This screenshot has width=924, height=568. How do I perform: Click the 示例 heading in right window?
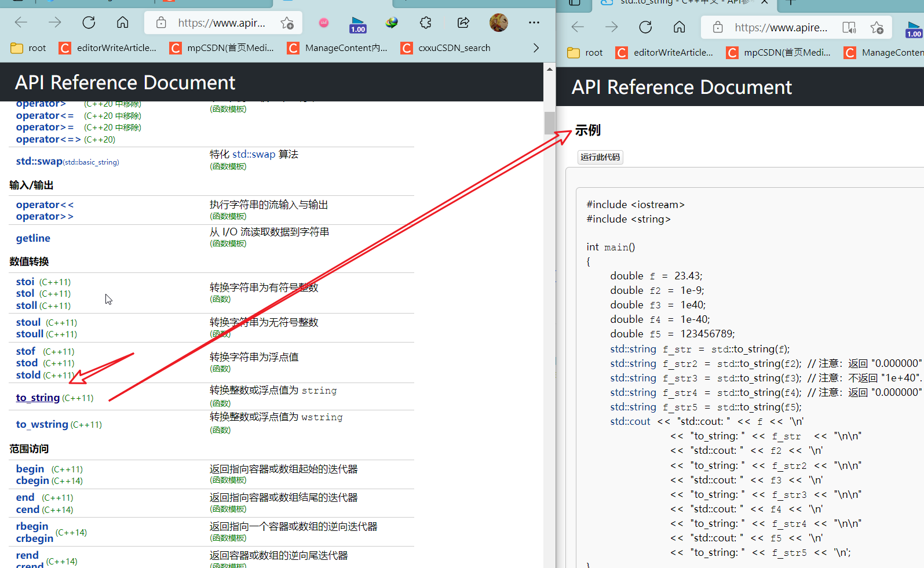click(587, 130)
